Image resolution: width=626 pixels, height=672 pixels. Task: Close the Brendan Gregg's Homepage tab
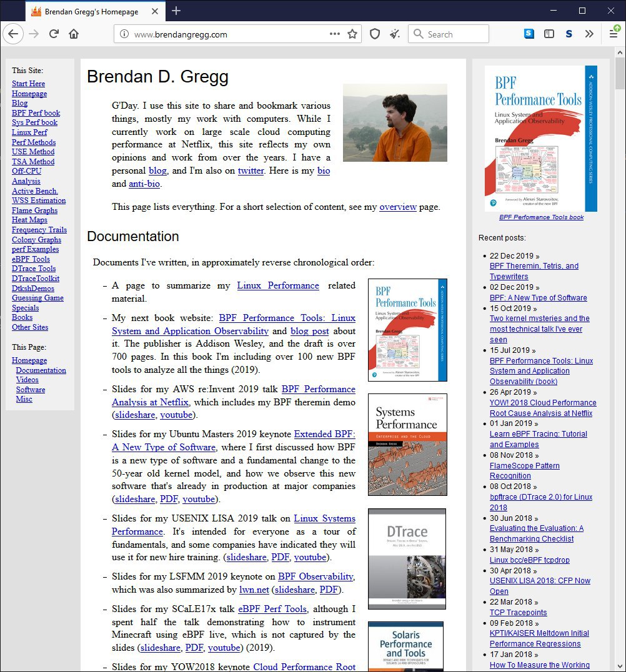tap(155, 12)
